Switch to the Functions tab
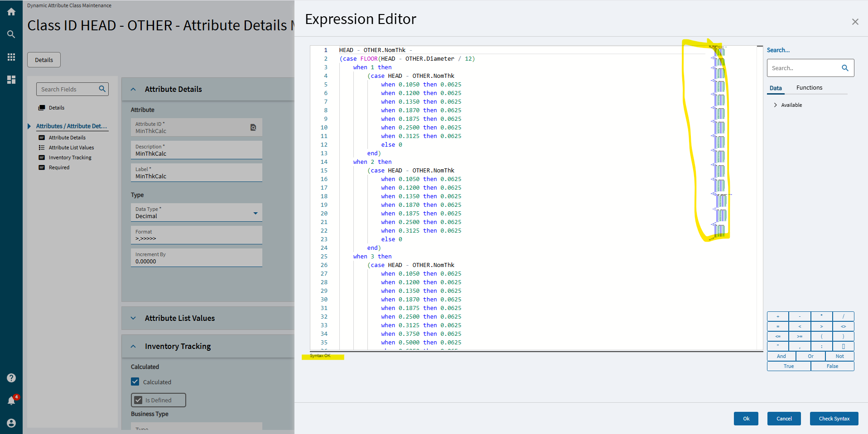The width and height of the screenshot is (868, 434). (809, 88)
